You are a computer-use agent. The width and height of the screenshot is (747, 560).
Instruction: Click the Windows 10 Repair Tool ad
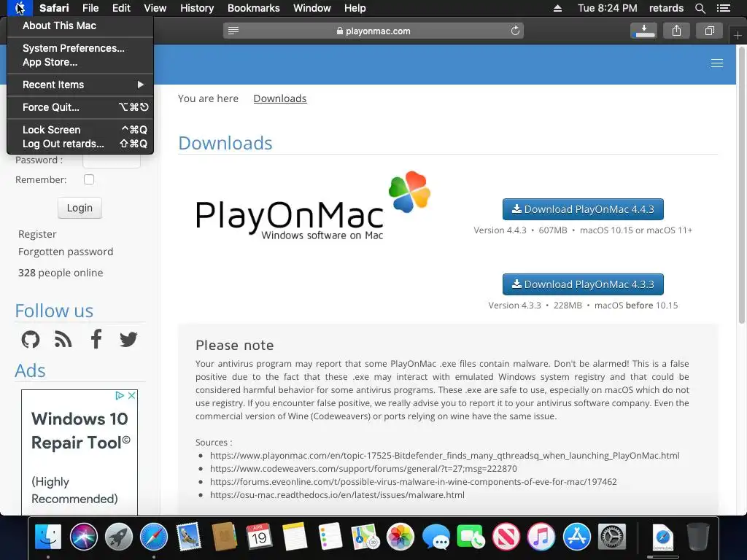click(80, 452)
